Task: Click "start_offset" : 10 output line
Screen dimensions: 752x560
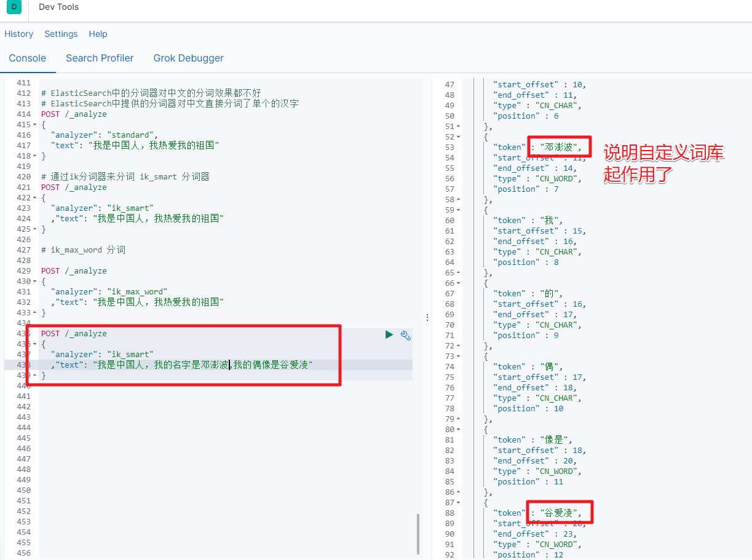Action: pos(539,85)
